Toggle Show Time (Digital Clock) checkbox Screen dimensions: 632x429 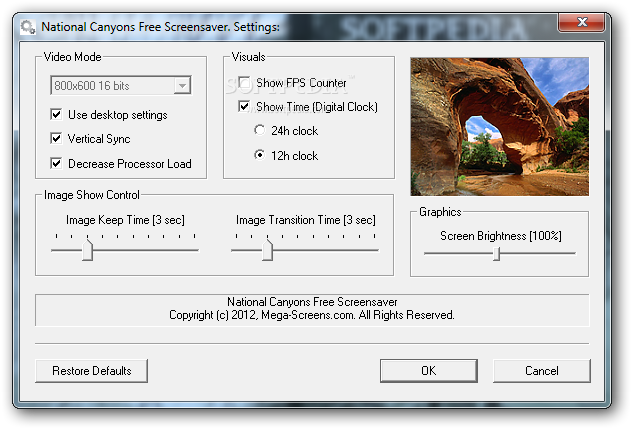pyautogui.click(x=244, y=106)
